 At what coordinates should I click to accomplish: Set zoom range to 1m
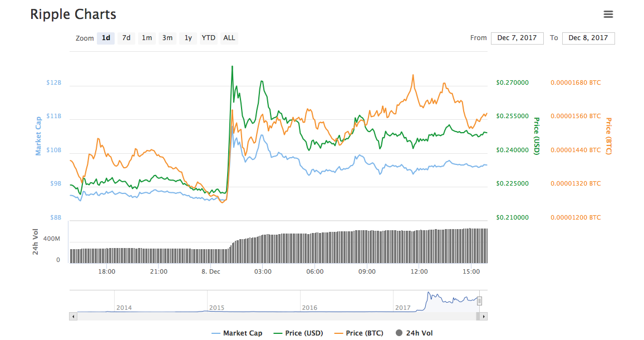[x=146, y=38]
